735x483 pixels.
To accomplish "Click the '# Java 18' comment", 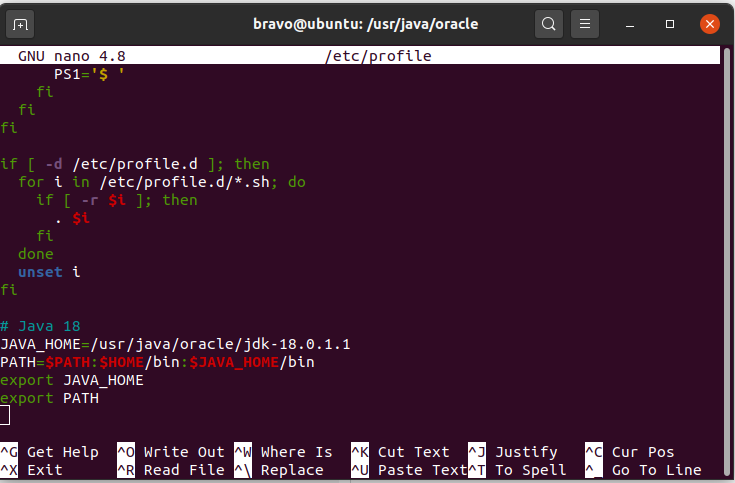I will (x=40, y=326).
